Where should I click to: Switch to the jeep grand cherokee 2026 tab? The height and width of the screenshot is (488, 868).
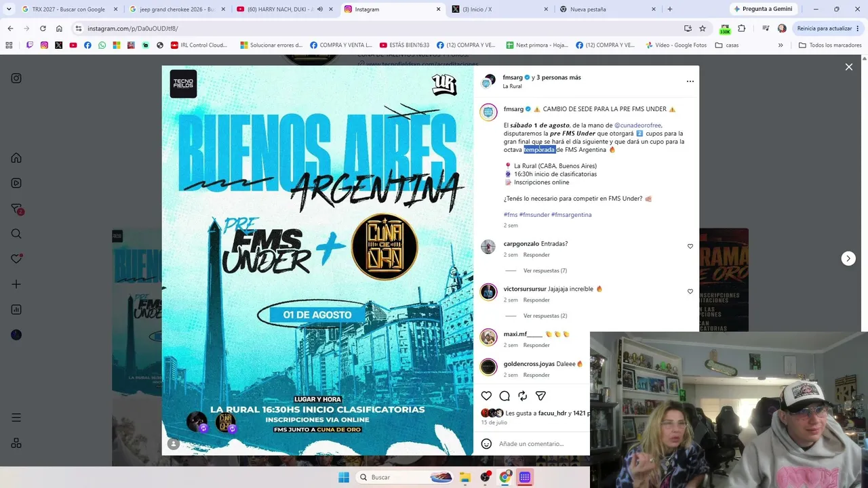(x=177, y=9)
